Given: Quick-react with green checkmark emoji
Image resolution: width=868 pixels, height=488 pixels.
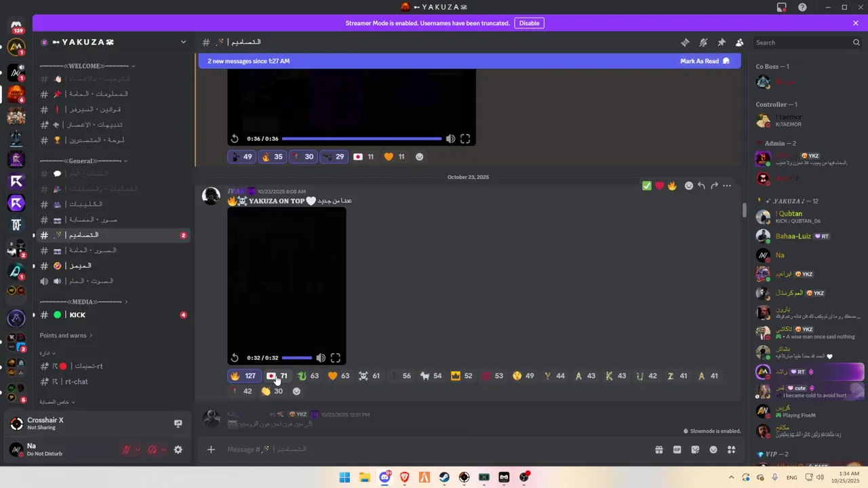Looking at the screenshot, I should click(647, 186).
